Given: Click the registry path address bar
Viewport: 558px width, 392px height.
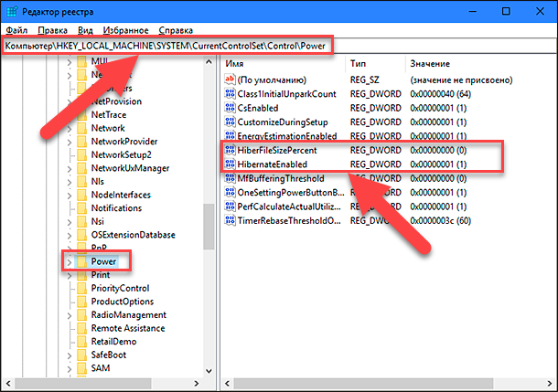Looking at the screenshot, I should tap(279, 46).
